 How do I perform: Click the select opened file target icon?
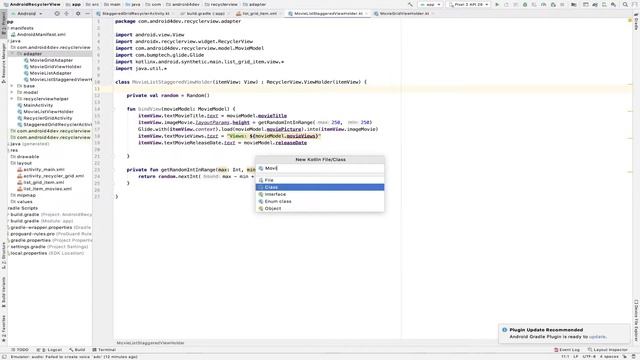click(x=57, y=13)
